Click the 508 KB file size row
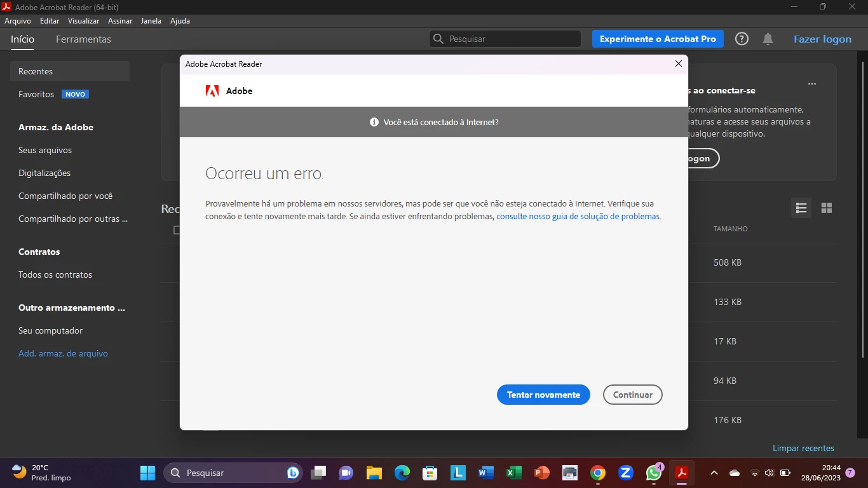 728,262
